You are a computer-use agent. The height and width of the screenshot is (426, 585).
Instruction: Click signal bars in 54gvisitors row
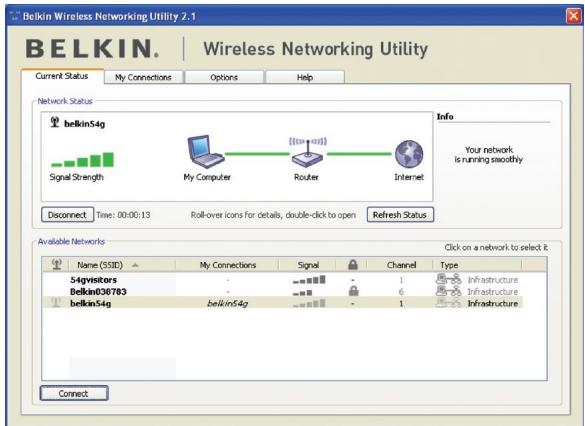tap(309, 280)
